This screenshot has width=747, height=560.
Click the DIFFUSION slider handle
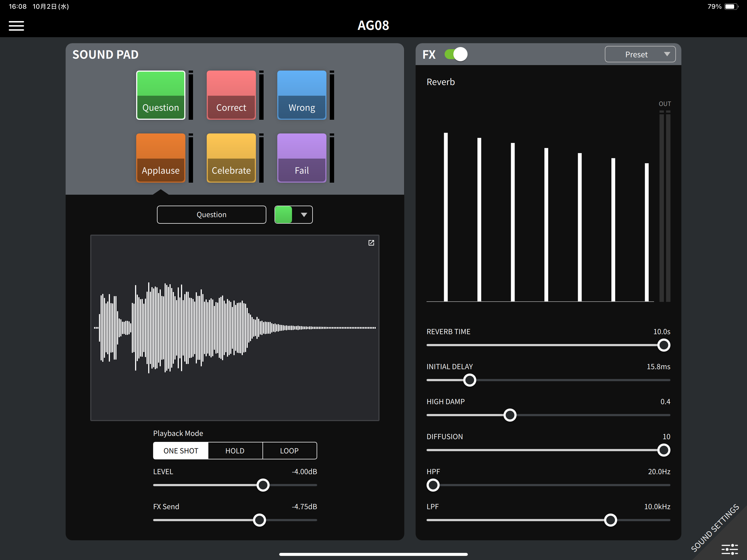point(664,450)
